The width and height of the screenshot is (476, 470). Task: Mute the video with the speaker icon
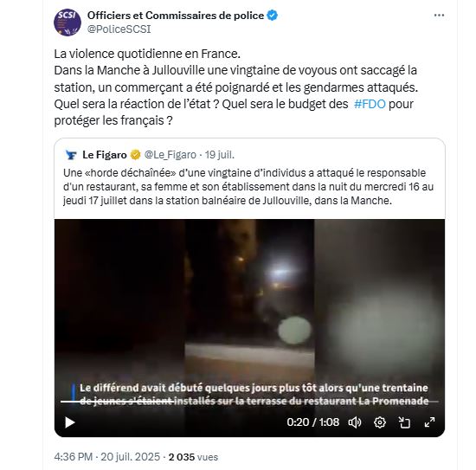354,422
